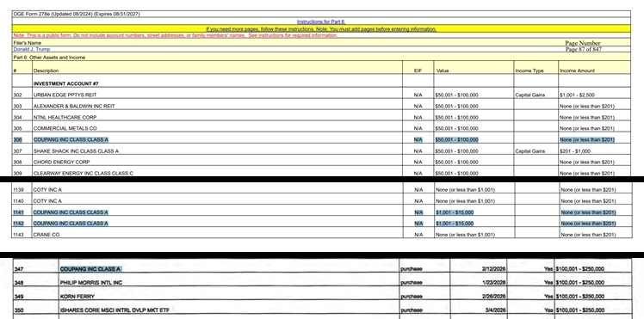Select COTY INC A description in row 1140

pos(47,201)
